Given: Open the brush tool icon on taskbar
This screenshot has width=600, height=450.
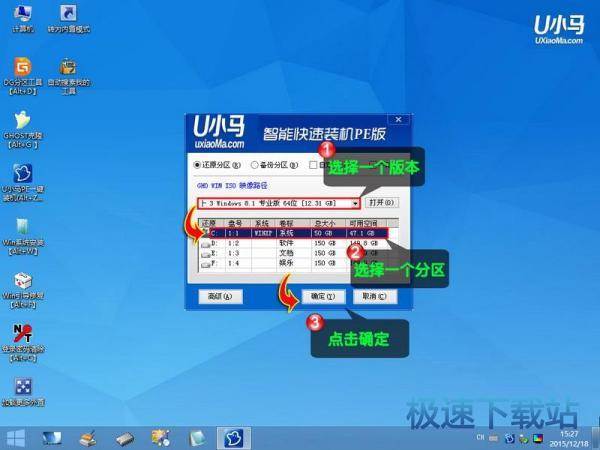Looking at the screenshot, I should [x=88, y=439].
